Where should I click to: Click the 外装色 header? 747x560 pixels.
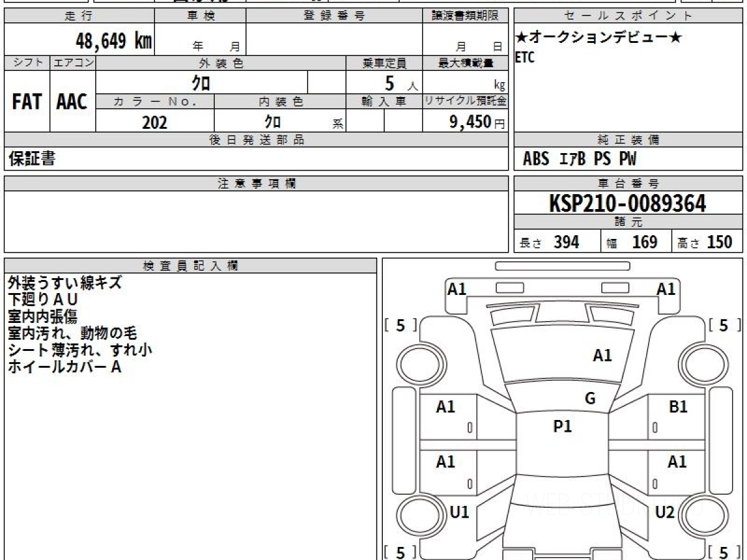(x=221, y=63)
